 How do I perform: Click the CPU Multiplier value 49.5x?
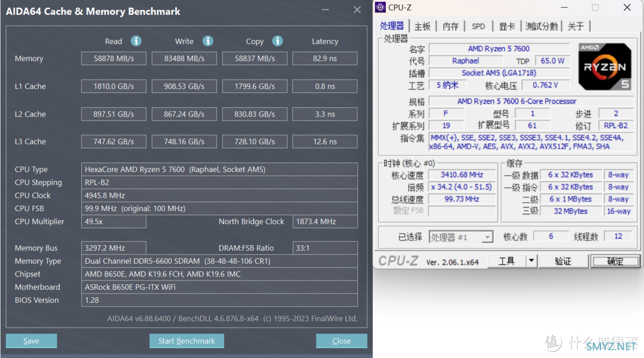(x=114, y=221)
